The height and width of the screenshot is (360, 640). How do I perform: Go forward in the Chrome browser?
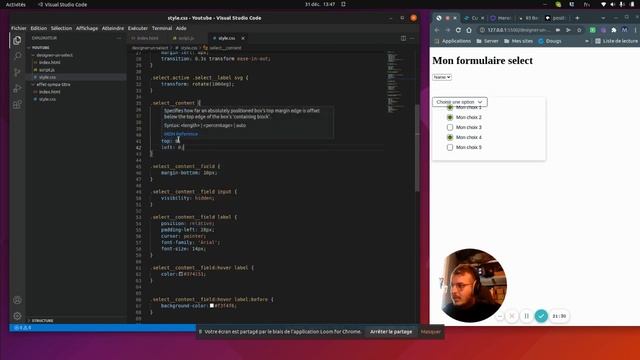tap(447, 30)
